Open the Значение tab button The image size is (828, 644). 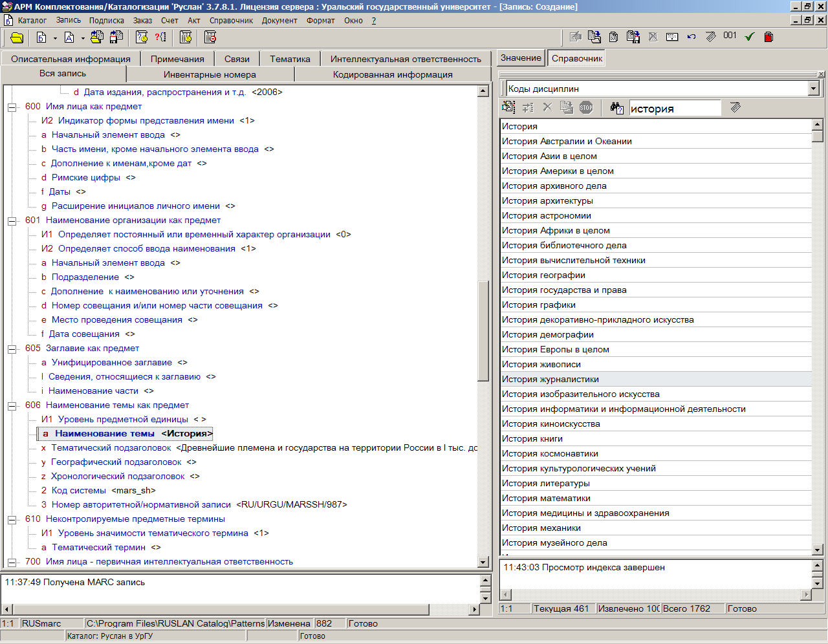tap(521, 58)
